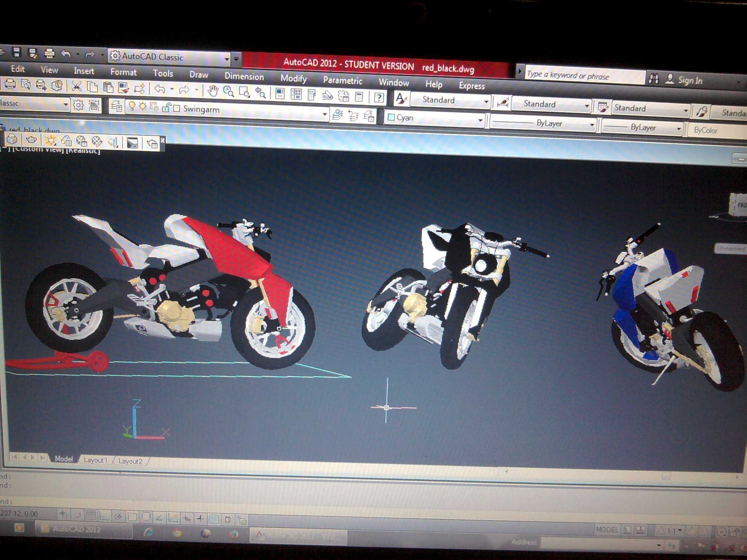Image resolution: width=747 pixels, height=560 pixels.
Task: Open the Tool Palettes window icon
Action: click(311, 95)
